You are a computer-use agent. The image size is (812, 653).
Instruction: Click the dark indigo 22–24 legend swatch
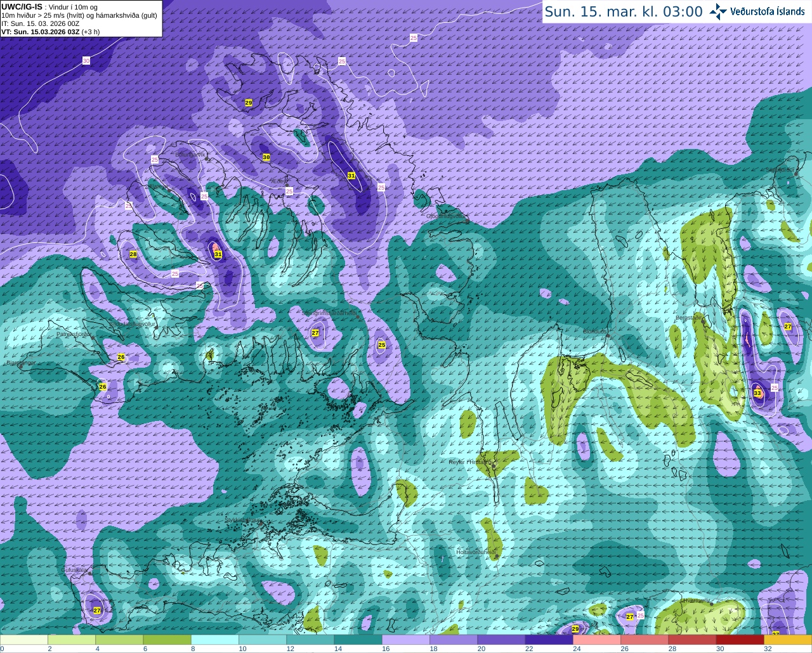point(549,640)
